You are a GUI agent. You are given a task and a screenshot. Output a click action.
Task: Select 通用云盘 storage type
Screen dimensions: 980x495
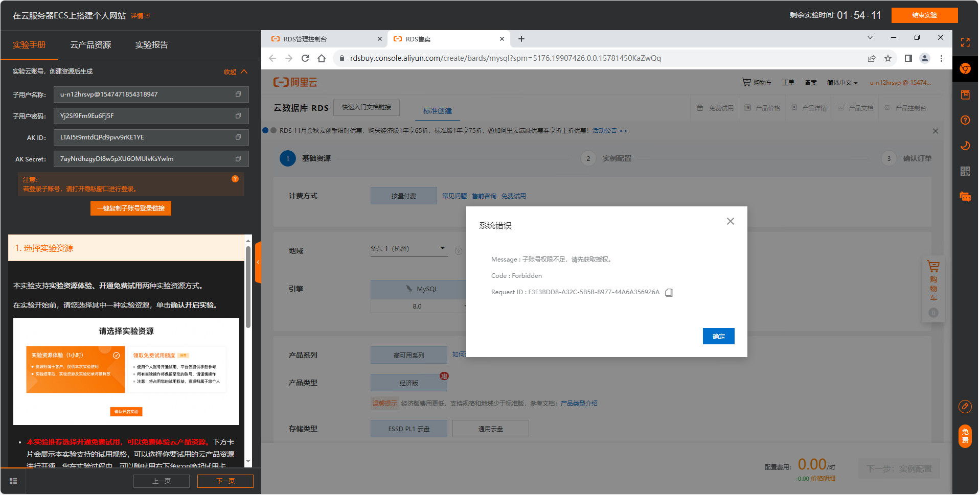pyautogui.click(x=491, y=429)
